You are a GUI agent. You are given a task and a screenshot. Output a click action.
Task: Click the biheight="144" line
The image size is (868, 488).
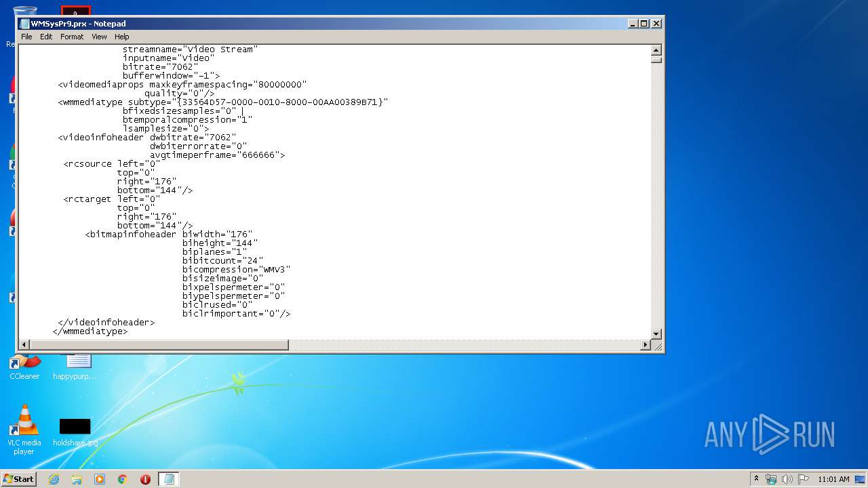point(220,243)
